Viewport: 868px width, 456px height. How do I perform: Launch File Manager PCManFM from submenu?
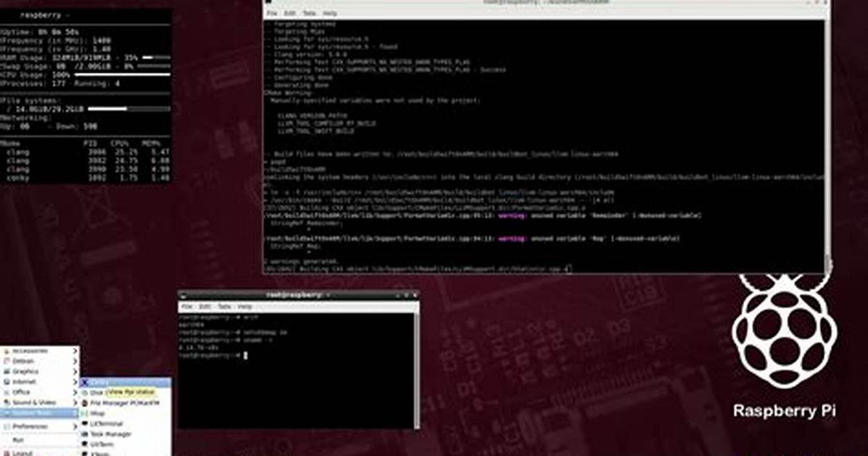pos(126,403)
